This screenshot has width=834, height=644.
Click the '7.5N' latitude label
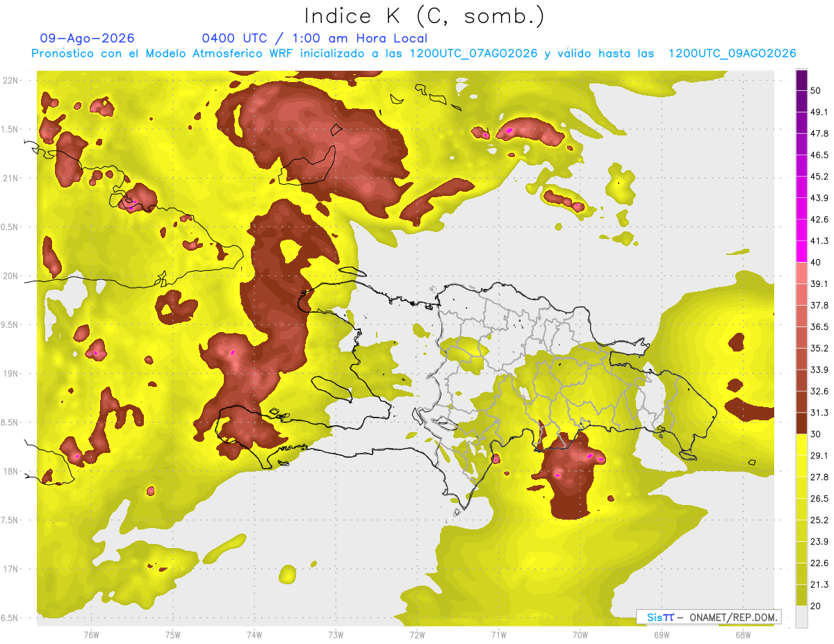(10, 520)
